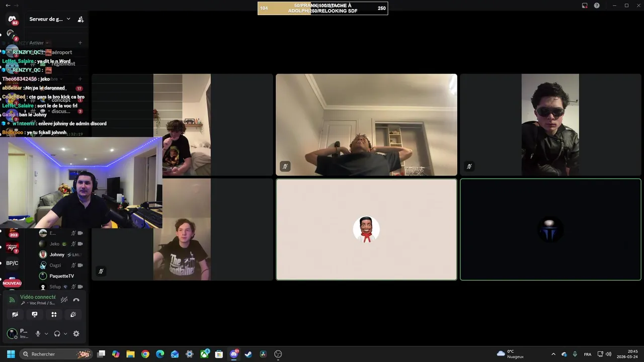Open the BP/C server icon
The height and width of the screenshot is (362, 644).
[x=12, y=263]
